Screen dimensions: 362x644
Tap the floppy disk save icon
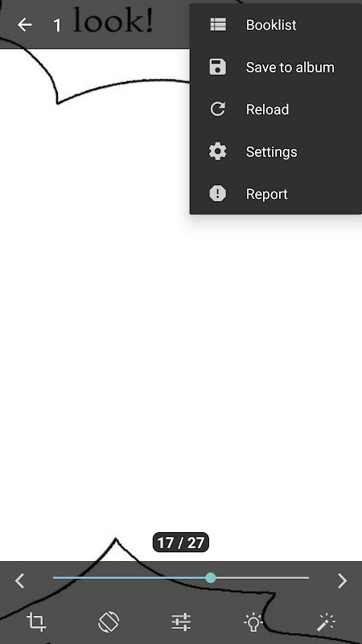[x=217, y=67]
